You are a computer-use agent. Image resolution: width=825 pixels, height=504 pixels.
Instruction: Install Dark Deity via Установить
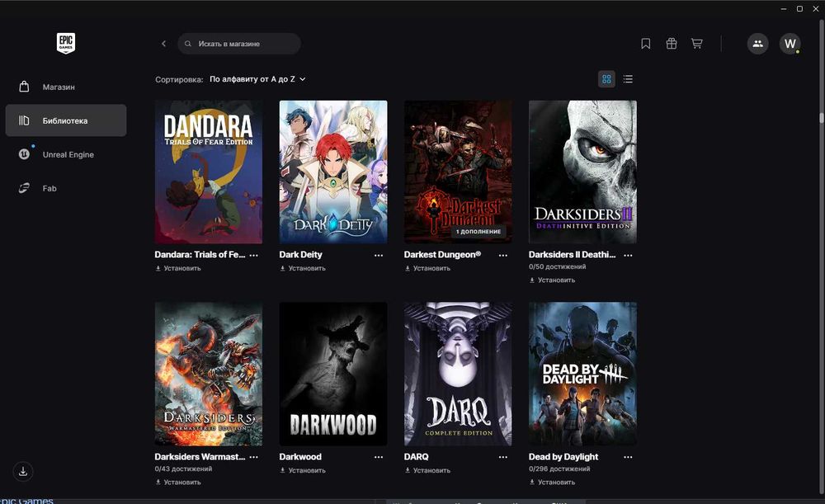click(303, 268)
